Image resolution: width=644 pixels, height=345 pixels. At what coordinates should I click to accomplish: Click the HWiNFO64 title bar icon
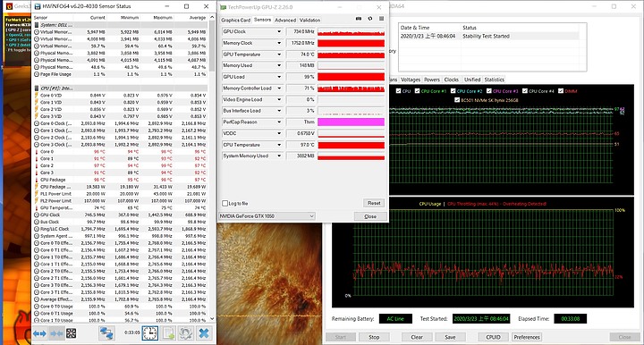coord(38,6)
